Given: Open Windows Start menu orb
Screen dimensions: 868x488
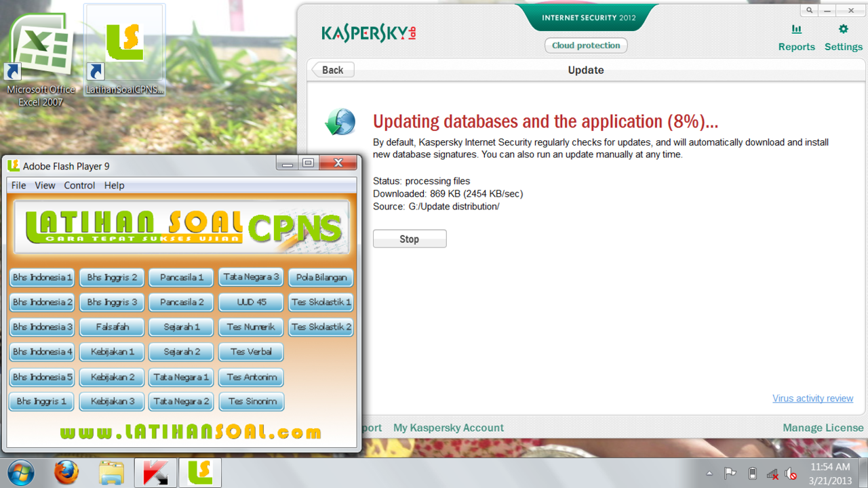Looking at the screenshot, I should click(22, 472).
